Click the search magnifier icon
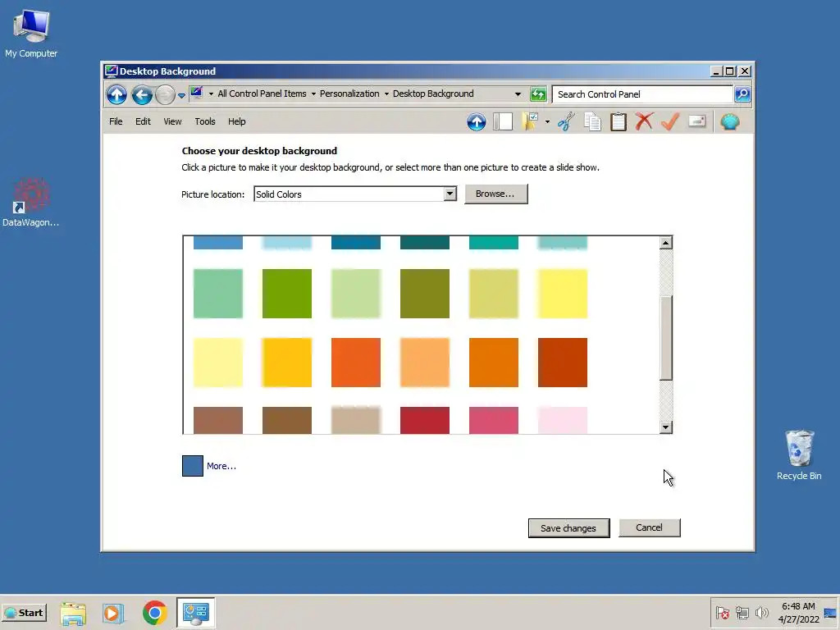 pos(742,94)
